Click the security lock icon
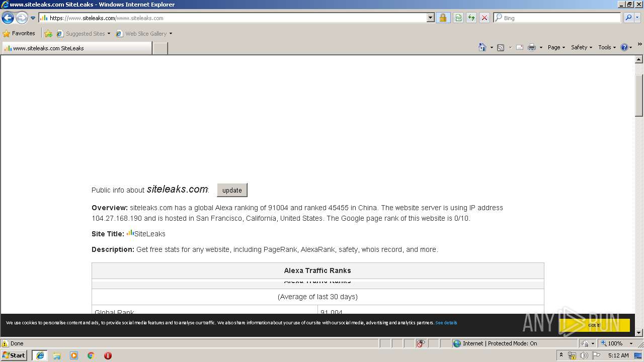 443,18
